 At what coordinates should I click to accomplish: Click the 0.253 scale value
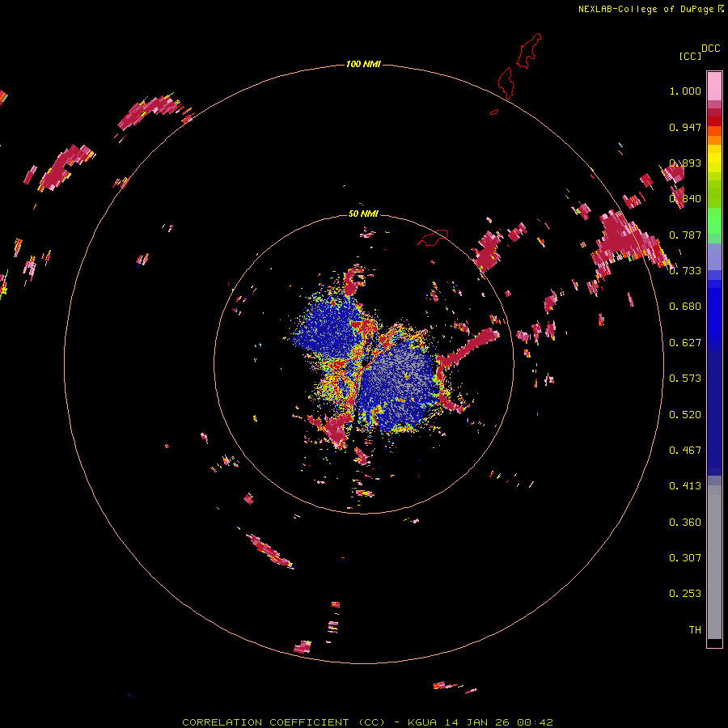coord(685,594)
